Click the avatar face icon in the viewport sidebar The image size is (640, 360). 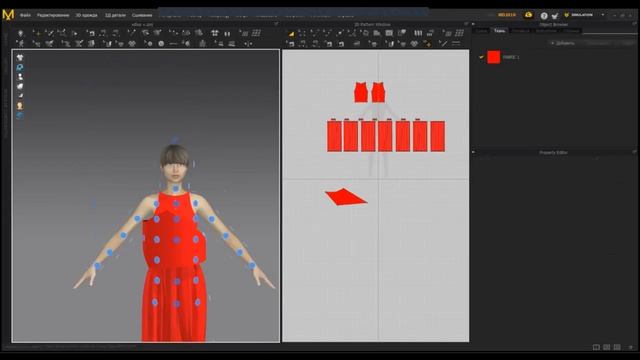pos(20,106)
